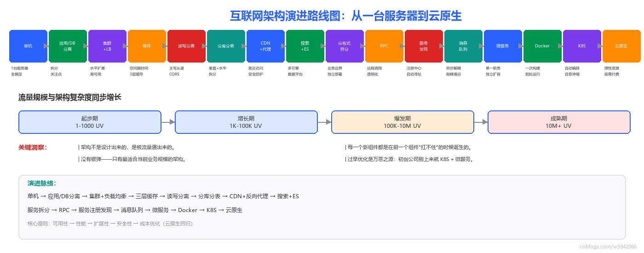Click the teal 演进脉络 heading
Viewport: 644px width, 253px height.
pyautogui.click(x=42, y=184)
